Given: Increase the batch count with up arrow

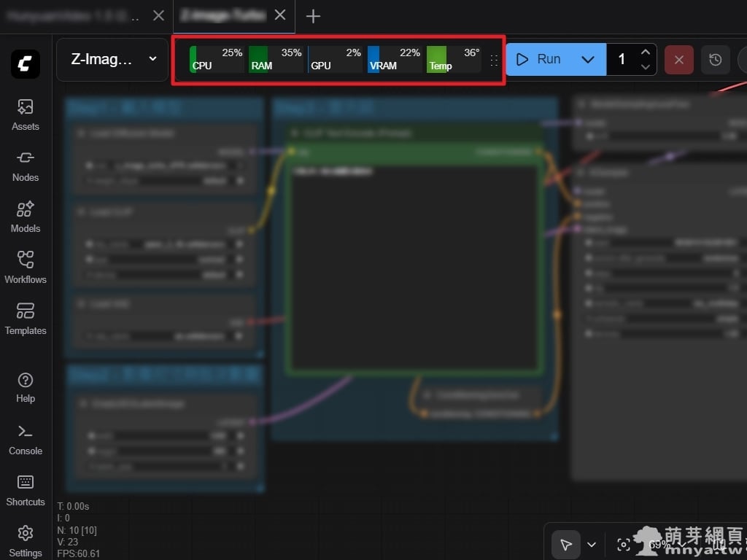Looking at the screenshot, I should click(645, 52).
